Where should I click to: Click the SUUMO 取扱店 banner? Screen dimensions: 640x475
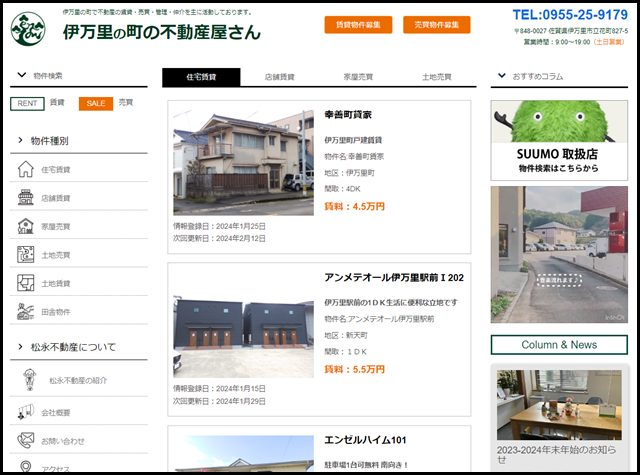pos(559,140)
